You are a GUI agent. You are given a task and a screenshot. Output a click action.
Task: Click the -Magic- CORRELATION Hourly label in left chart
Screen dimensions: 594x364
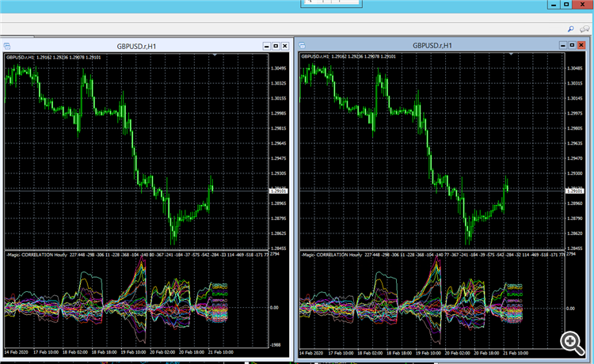tap(36, 255)
